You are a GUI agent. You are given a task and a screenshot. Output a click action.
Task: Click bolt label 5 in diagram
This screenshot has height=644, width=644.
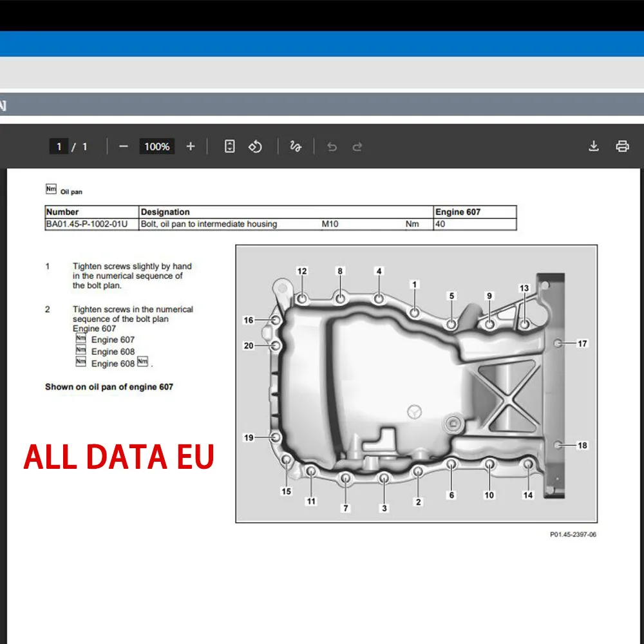[x=452, y=296]
